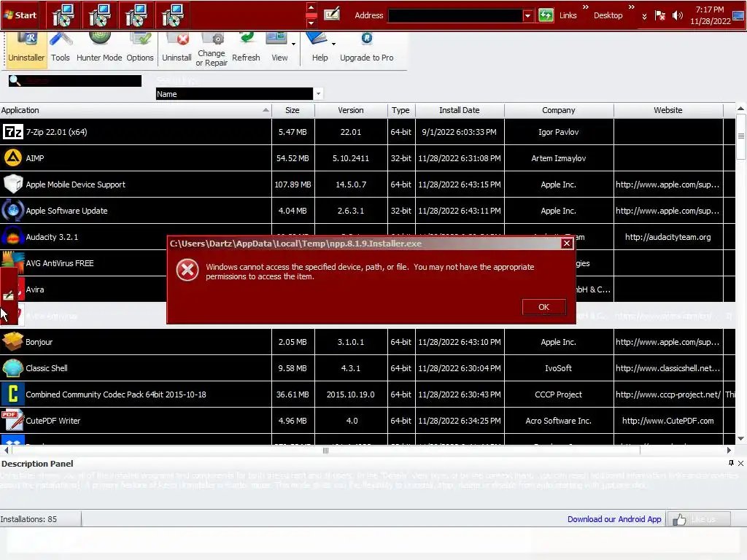747x560 pixels.
Task: Close the npp.8.1.9.Installer.exe error dialog
Action: pos(566,244)
